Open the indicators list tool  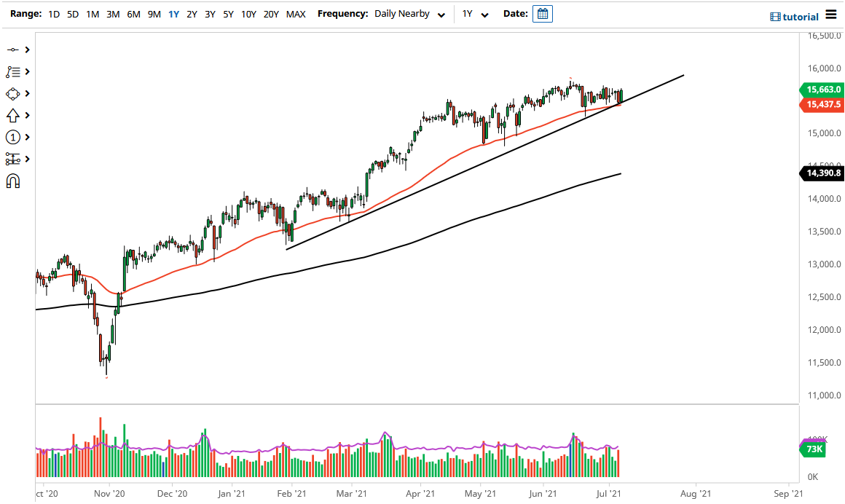click(12, 71)
